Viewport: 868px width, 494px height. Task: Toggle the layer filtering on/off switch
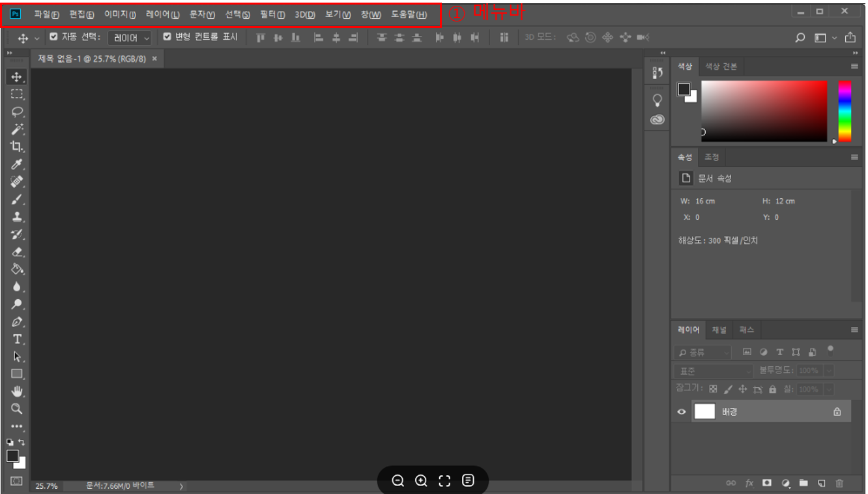tap(830, 350)
